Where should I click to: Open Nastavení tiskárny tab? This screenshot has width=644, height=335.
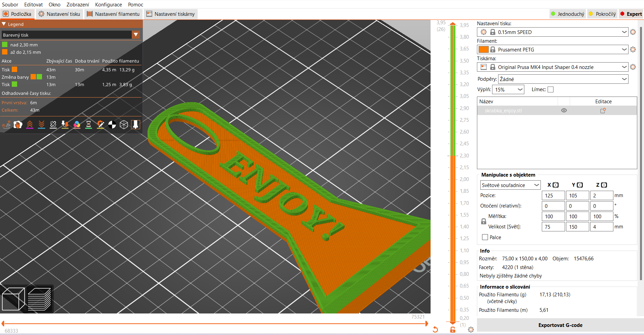tap(170, 14)
